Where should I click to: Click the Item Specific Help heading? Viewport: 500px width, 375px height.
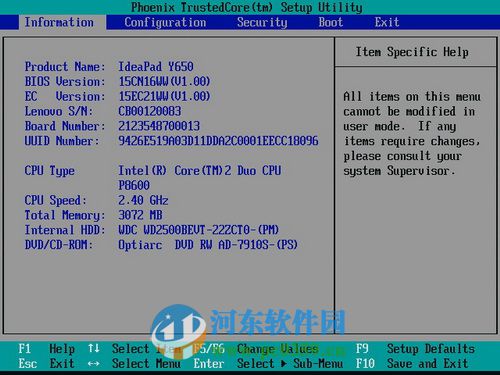[412, 52]
